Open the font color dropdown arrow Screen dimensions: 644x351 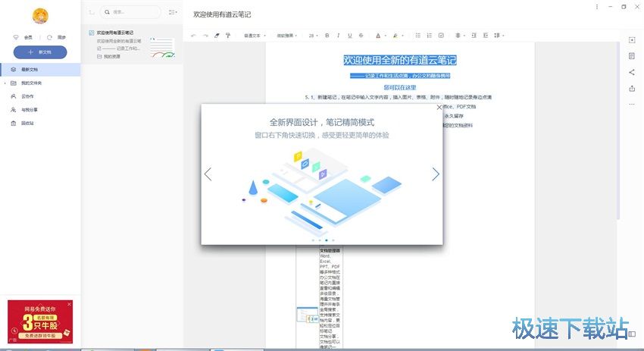click(x=385, y=36)
